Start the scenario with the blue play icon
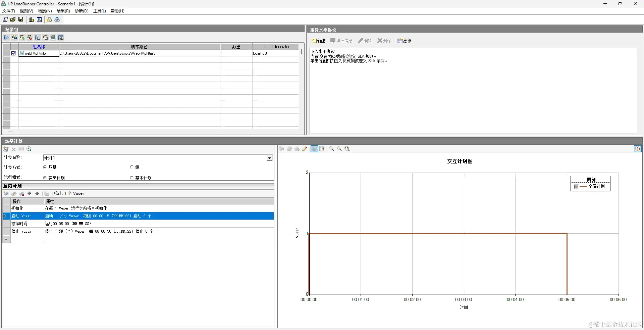The width and height of the screenshot is (644, 330). point(7,37)
